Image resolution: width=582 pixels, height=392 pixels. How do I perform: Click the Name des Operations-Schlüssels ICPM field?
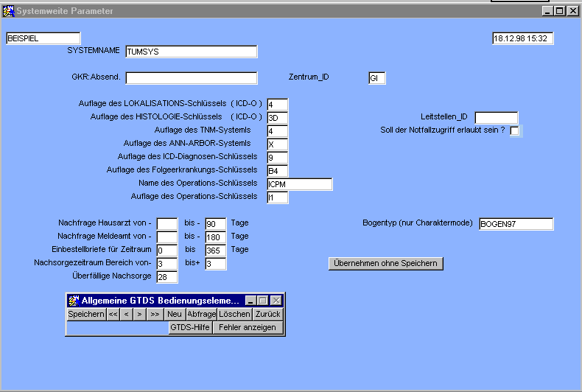pyautogui.click(x=299, y=184)
